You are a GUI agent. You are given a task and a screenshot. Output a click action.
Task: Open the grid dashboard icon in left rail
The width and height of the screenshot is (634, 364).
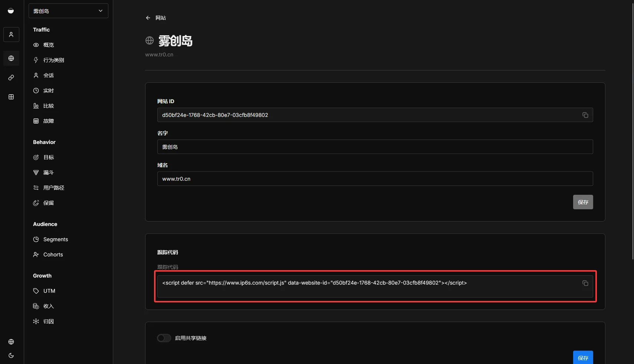click(x=11, y=97)
